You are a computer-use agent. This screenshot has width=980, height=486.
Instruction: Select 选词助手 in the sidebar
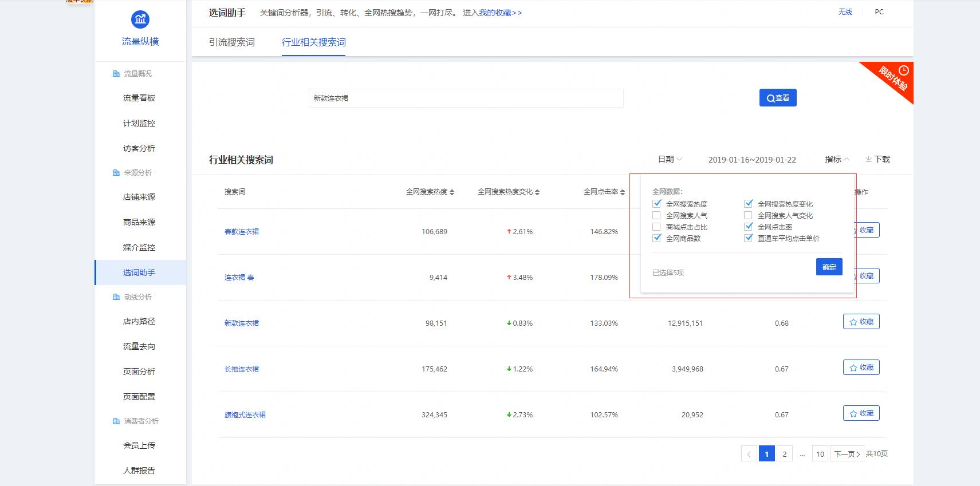(139, 272)
